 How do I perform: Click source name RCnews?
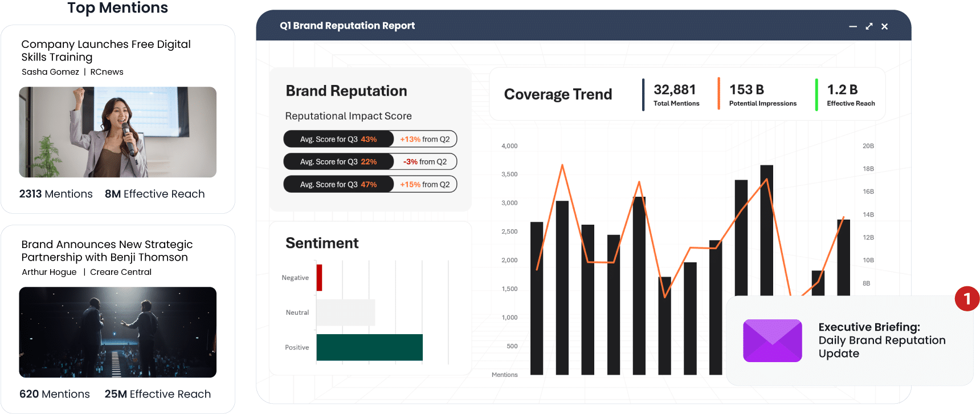107,72
